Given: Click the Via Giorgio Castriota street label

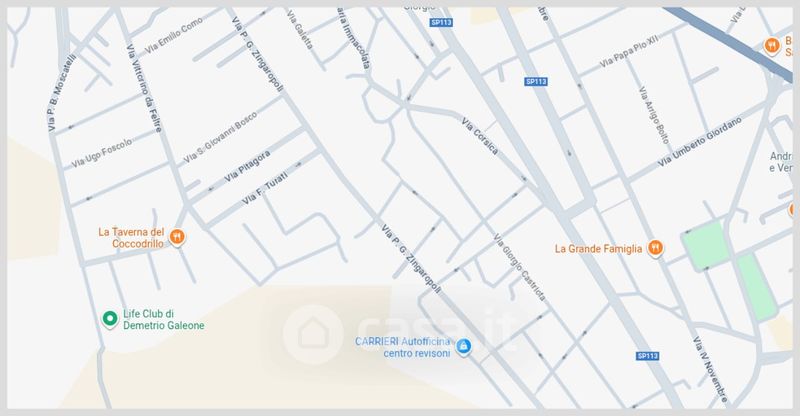Looking at the screenshot, I should [520, 267].
